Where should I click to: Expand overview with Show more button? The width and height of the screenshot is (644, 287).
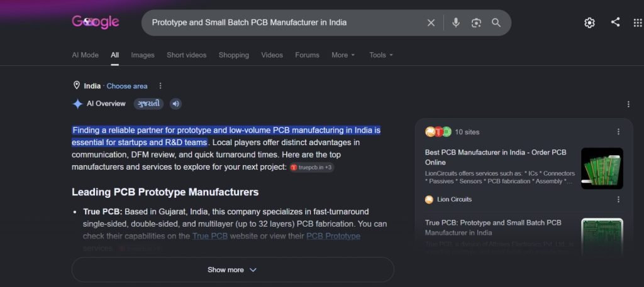pos(233,270)
